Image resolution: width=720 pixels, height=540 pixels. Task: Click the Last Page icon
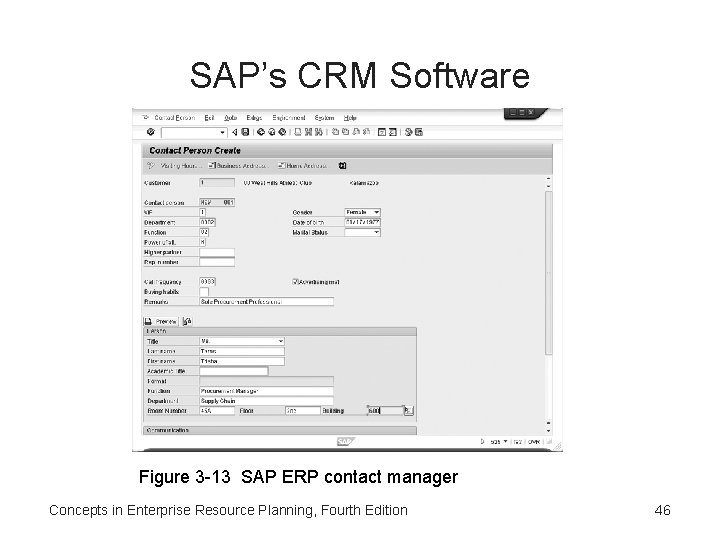tap(366, 132)
